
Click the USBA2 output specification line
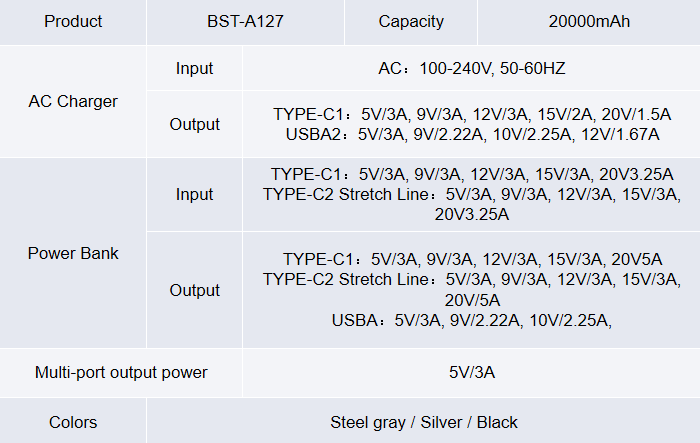(472, 134)
